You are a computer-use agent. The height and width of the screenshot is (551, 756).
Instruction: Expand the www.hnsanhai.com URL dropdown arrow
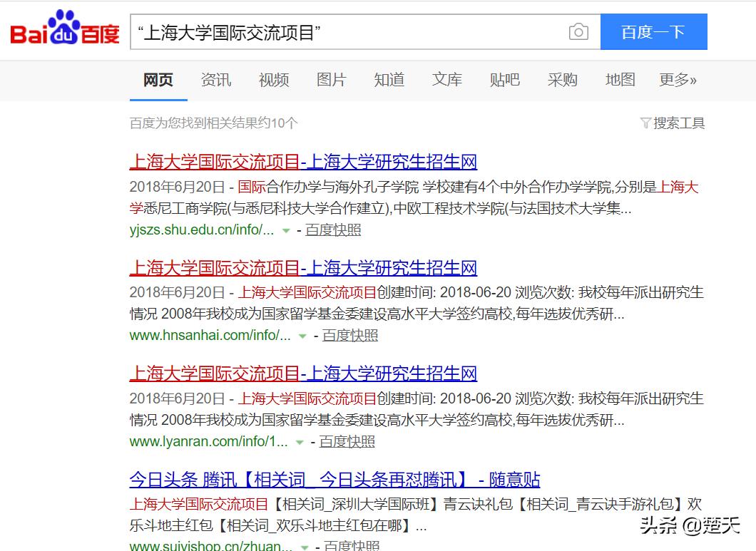(302, 337)
